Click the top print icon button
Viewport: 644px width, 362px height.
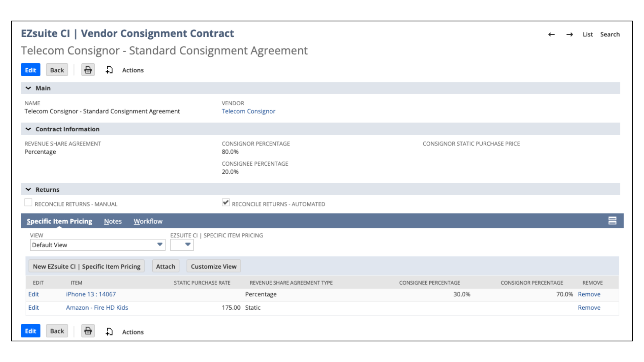[x=88, y=70]
